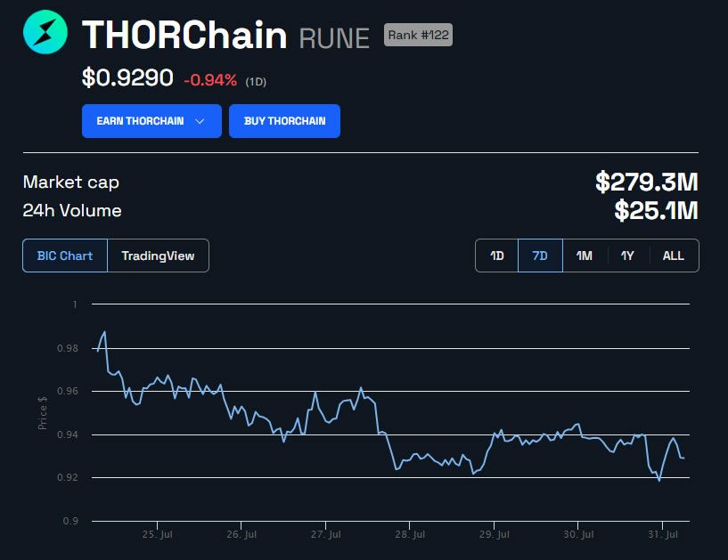
Task: Switch to the TradingView tab
Action: point(158,256)
